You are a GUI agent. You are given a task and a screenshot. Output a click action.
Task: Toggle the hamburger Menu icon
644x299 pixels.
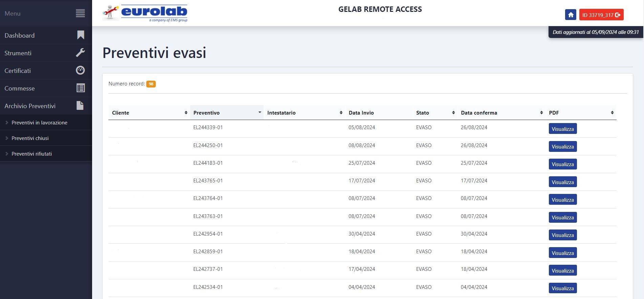click(x=80, y=13)
